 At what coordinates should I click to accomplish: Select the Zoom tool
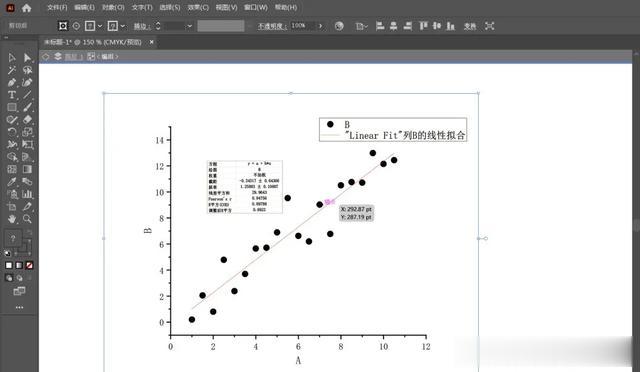27,219
